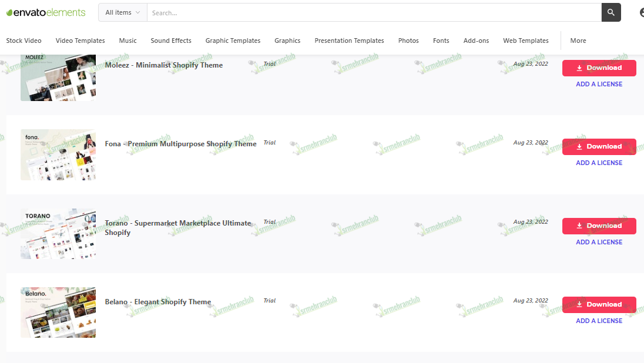Open the Video Templates menu
The width and height of the screenshot is (644, 363).
(x=80, y=41)
